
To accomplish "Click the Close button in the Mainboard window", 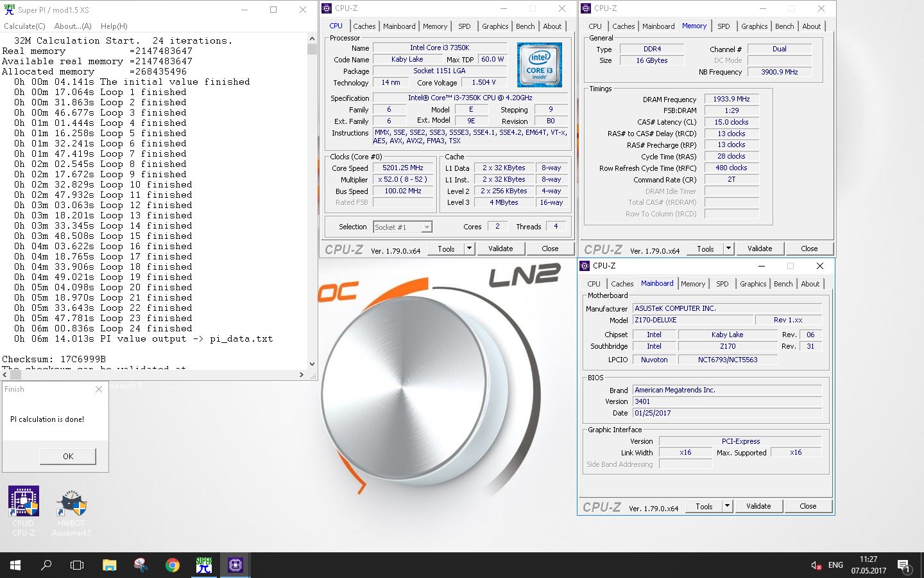I will (x=808, y=506).
